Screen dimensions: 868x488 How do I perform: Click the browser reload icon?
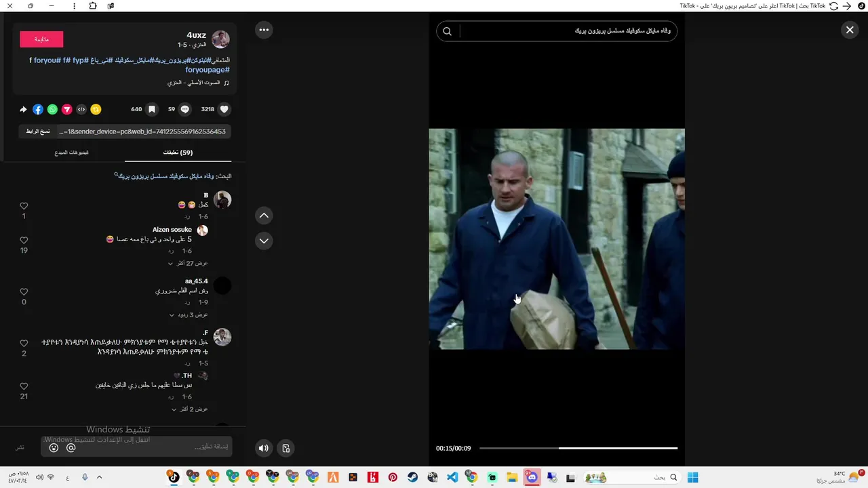coord(833,6)
